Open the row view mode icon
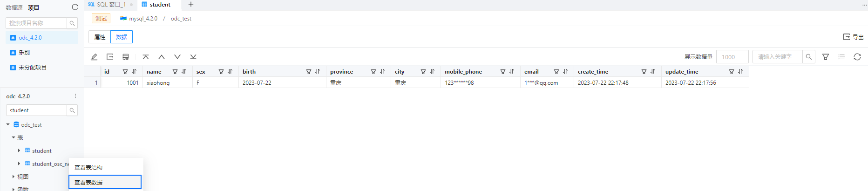 pos(126,57)
